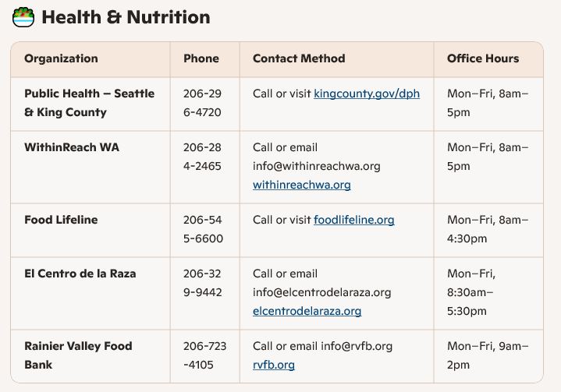561x392 pixels.
Task: Click the Phone column header
Action: 201,58
